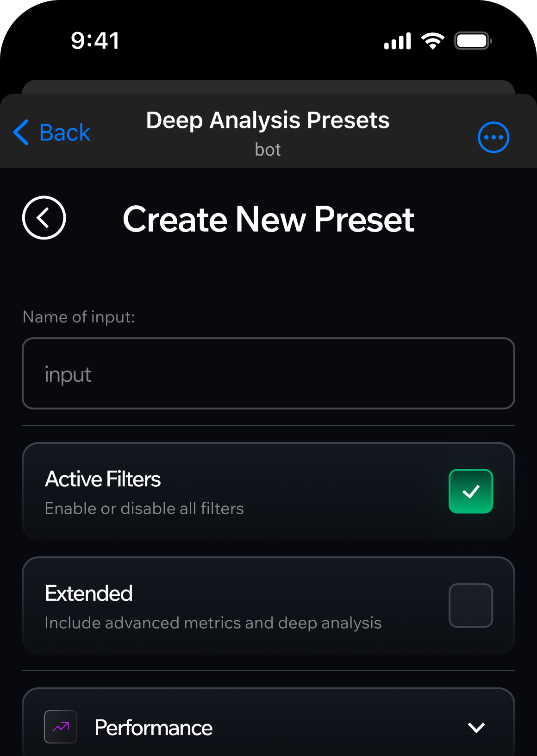This screenshot has height=756, width=537.
Task: Click the Deep Analysis Presets title
Action: pos(268,120)
